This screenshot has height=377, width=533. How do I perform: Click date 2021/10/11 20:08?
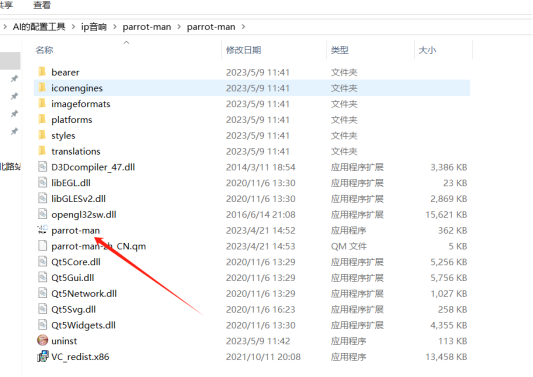(x=263, y=357)
